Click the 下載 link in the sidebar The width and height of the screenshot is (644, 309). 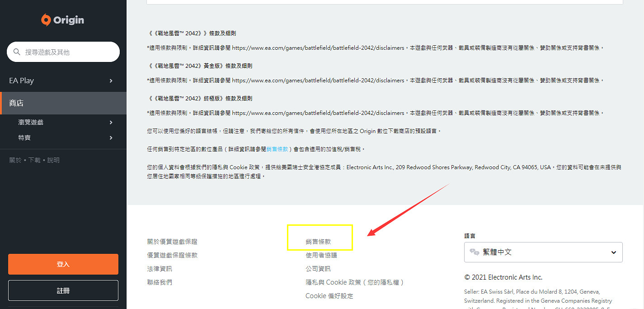point(34,160)
